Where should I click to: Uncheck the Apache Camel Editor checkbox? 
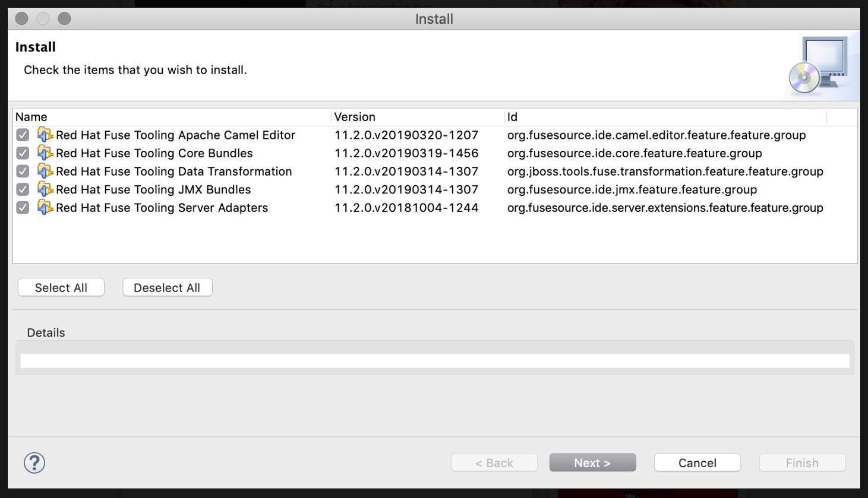click(x=23, y=135)
